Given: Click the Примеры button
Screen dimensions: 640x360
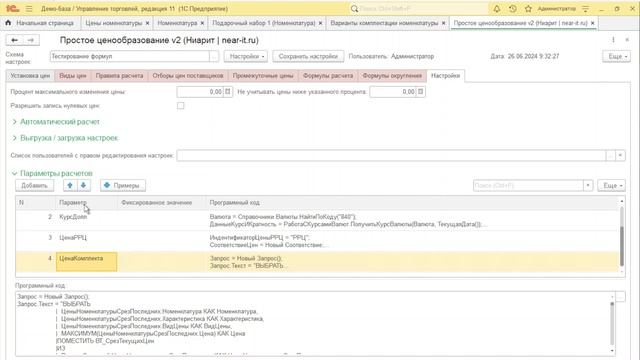Looking at the screenshot, I should pyautogui.click(x=123, y=185).
